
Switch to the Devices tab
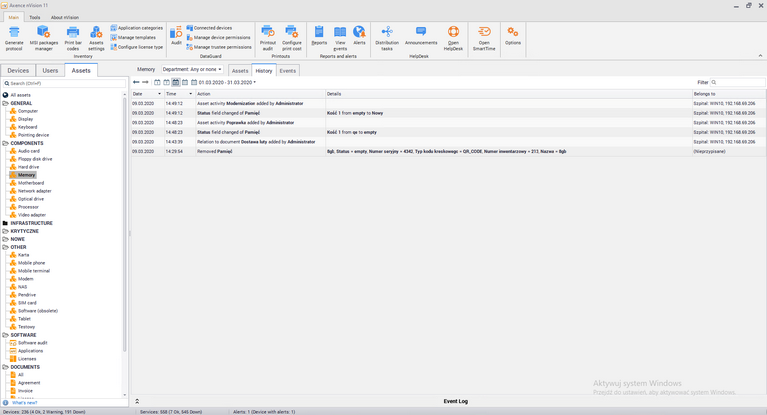tap(18, 71)
